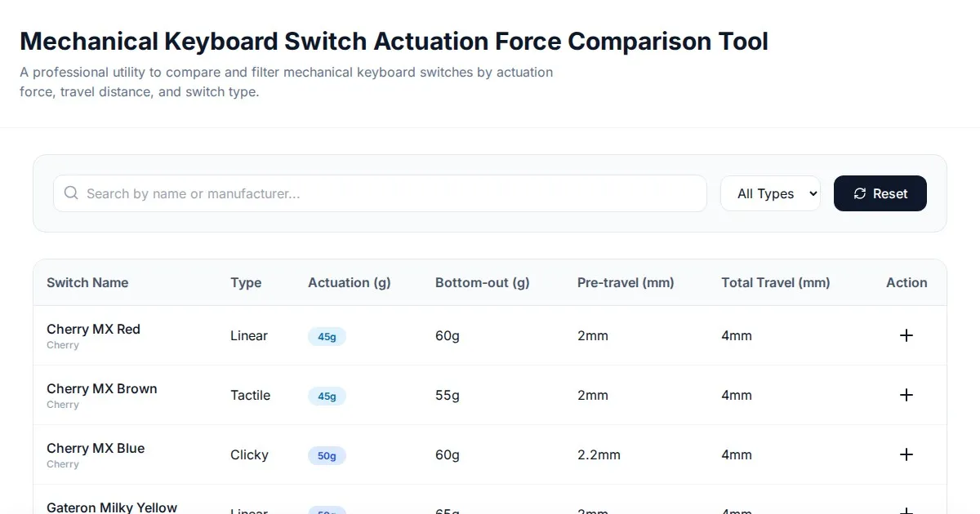Click the 45g badge for Cherry MX Brown
980x514 pixels.
[327, 396]
